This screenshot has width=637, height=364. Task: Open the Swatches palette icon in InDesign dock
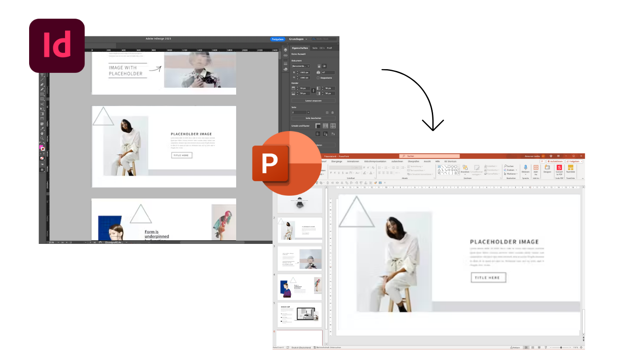(285, 69)
